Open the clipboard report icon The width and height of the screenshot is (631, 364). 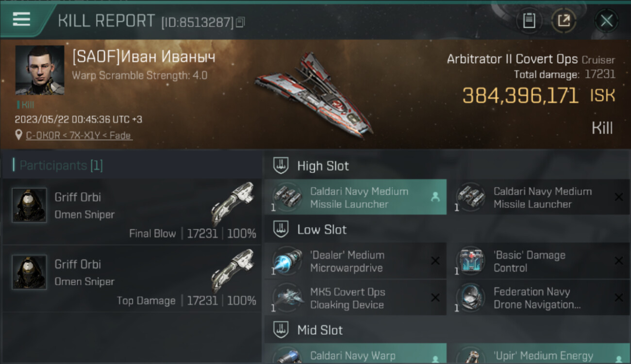click(529, 21)
